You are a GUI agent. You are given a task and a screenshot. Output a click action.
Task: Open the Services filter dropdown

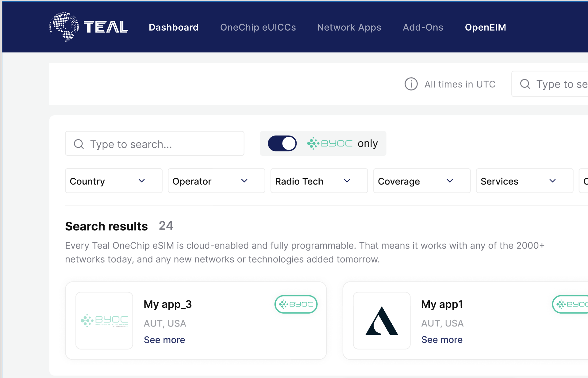(x=524, y=181)
